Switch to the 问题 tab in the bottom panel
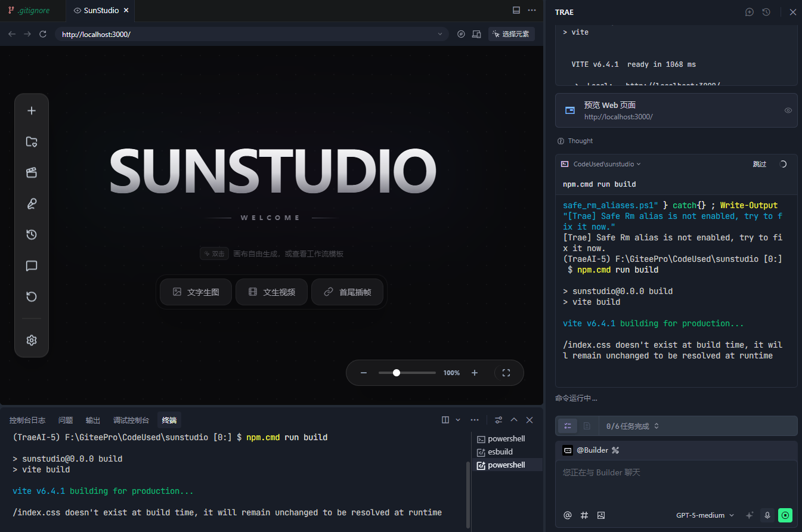 pos(66,420)
